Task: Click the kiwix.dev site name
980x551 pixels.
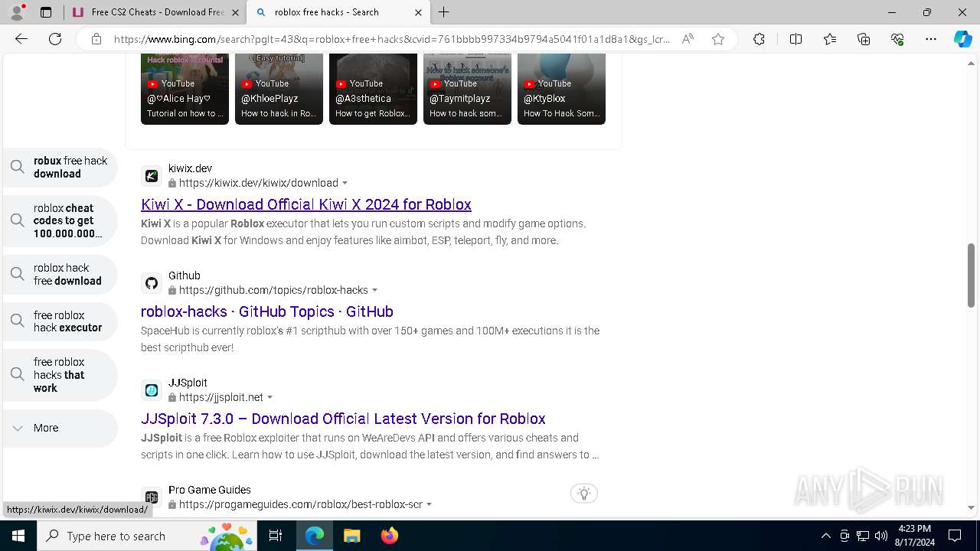Action: point(190,168)
